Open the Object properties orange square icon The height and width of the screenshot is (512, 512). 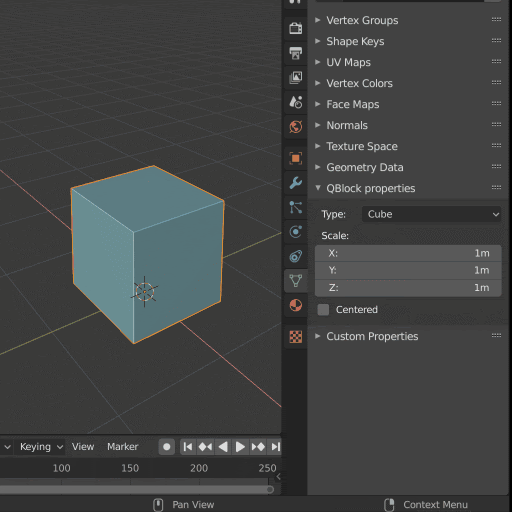[x=296, y=158]
